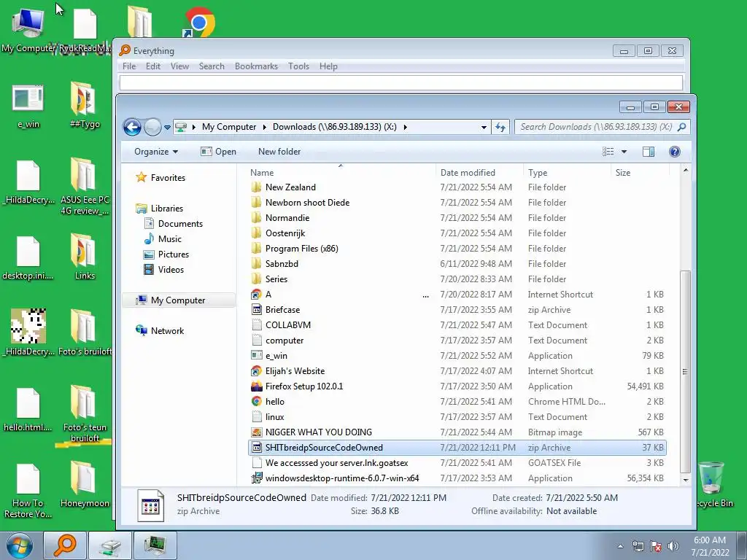The image size is (747, 560).
Task: Click the Back navigation arrow in Explorer
Action: click(132, 127)
